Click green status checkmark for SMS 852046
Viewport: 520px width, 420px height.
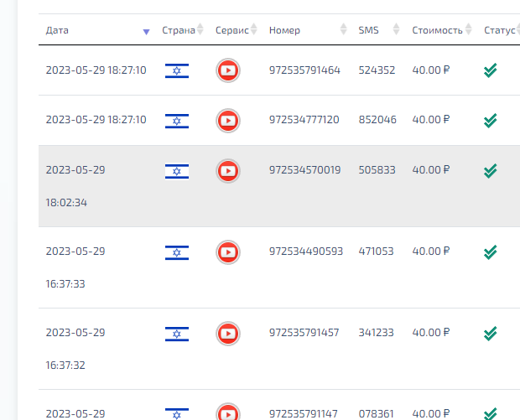point(491,120)
